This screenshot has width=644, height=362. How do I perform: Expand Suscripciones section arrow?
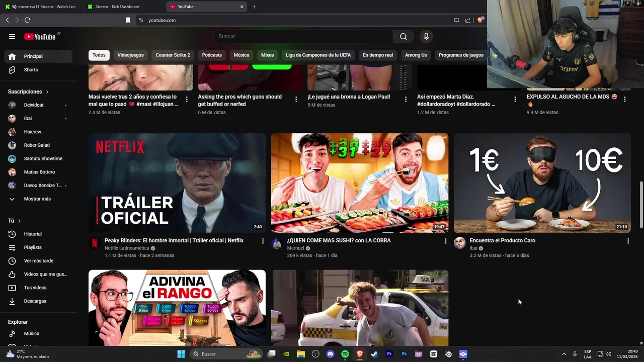[47, 92]
